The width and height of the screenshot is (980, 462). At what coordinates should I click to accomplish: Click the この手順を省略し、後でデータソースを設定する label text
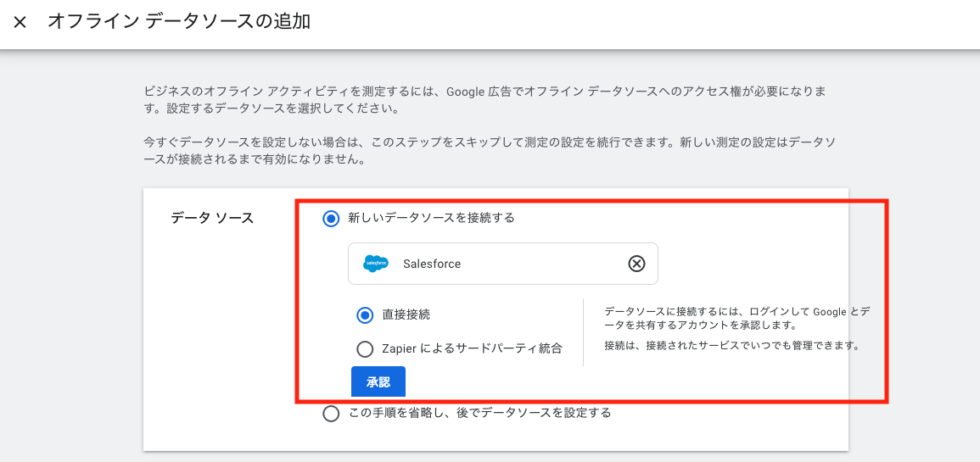click(x=479, y=413)
